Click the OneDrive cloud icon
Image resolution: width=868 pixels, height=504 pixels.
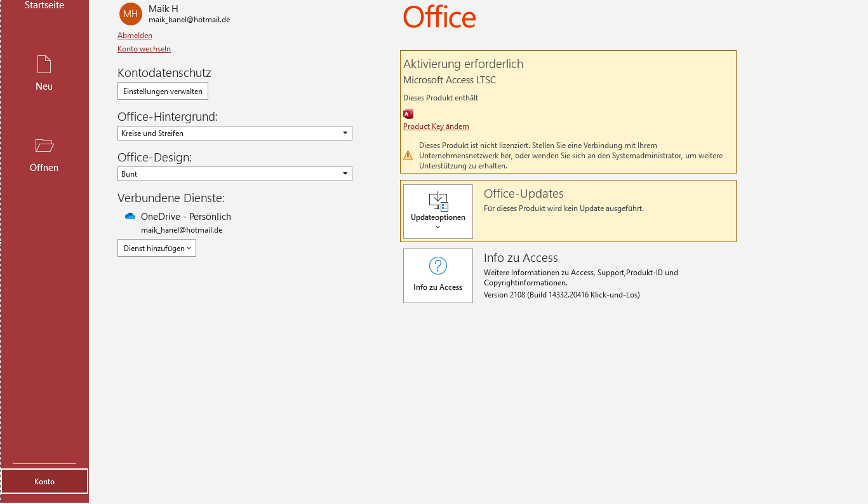[130, 217]
